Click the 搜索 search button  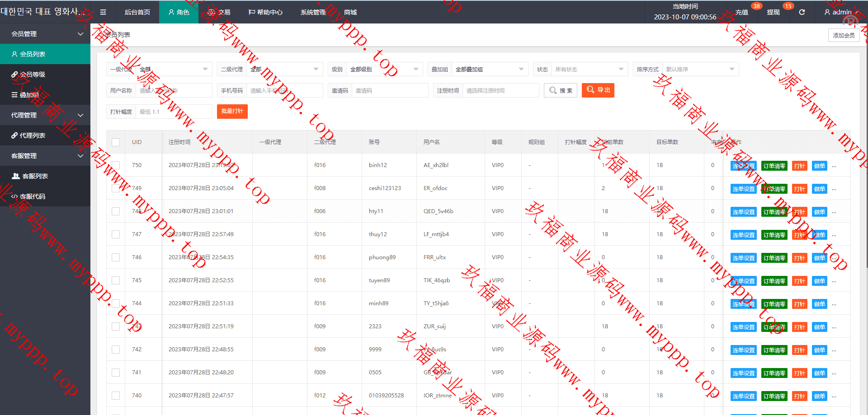coord(561,90)
